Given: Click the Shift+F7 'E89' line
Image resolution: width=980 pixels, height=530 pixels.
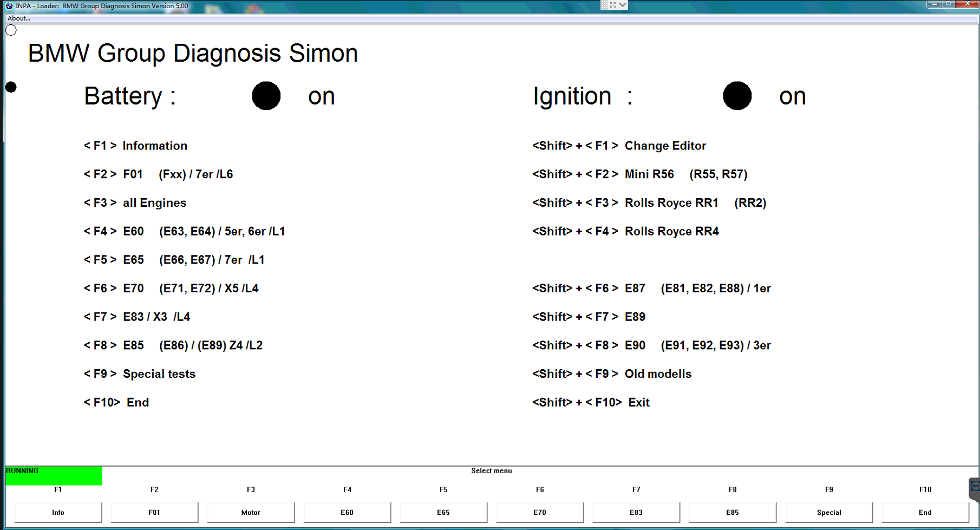Looking at the screenshot, I should tap(589, 317).
